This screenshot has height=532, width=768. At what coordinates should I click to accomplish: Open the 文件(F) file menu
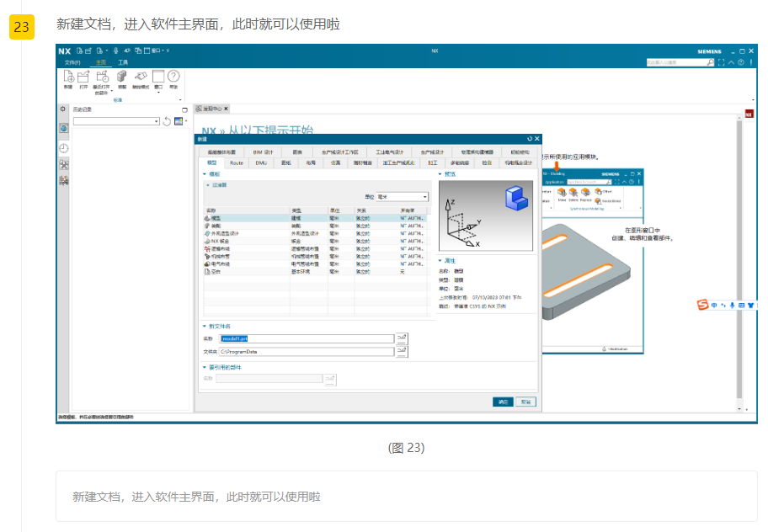click(x=72, y=62)
